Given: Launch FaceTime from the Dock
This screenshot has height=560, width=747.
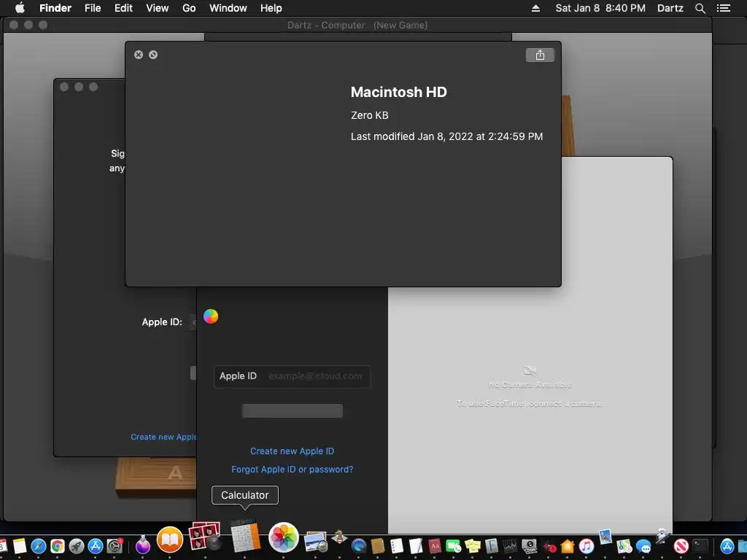Looking at the screenshot, I should (453, 545).
